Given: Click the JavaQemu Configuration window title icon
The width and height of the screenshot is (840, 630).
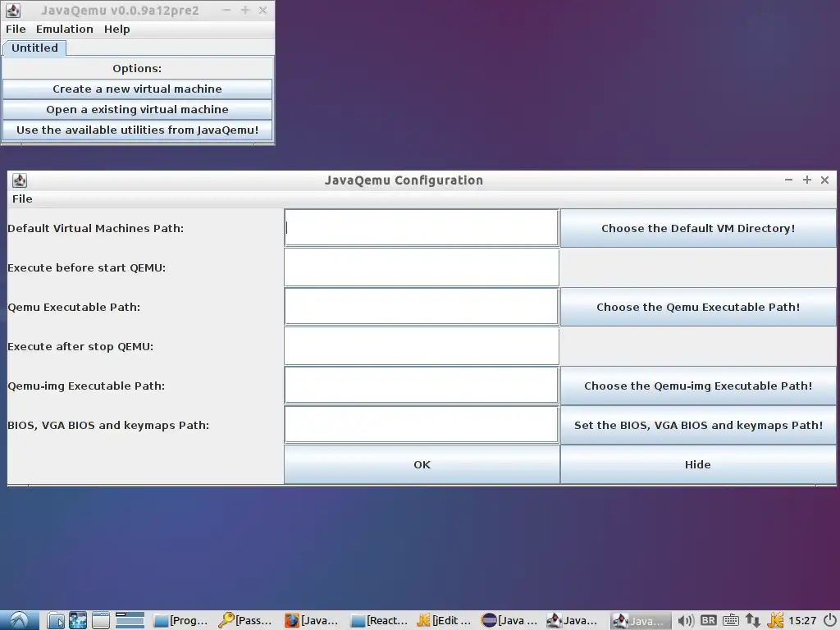Looking at the screenshot, I should (20, 180).
